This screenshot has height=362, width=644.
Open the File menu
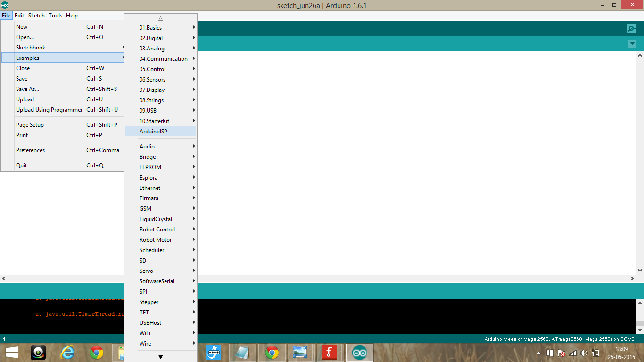6,16
